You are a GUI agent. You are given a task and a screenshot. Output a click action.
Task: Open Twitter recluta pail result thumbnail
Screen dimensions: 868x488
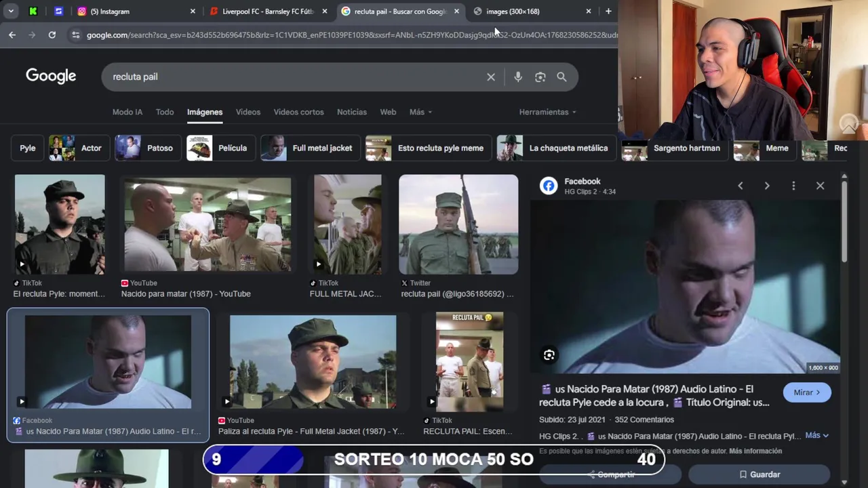coord(458,224)
